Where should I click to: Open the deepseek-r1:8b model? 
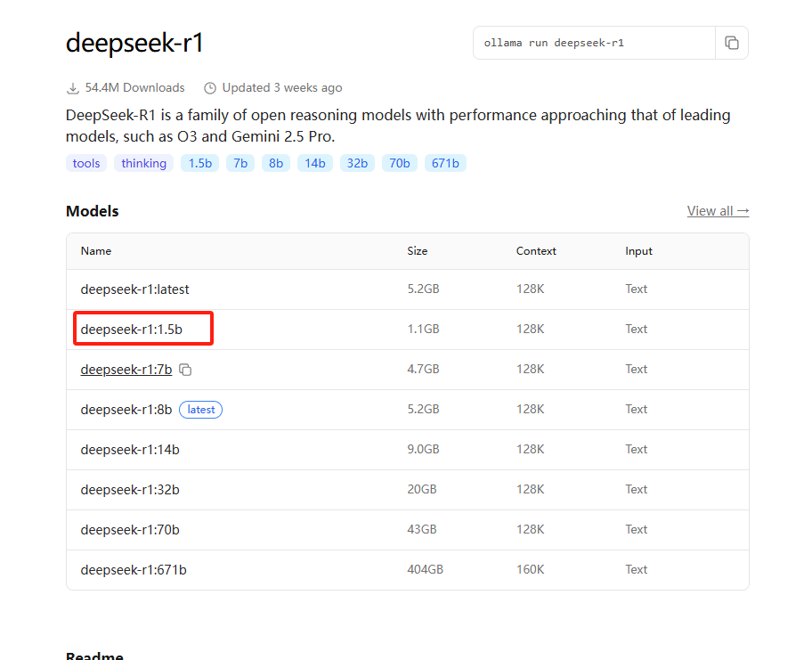(126, 410)
